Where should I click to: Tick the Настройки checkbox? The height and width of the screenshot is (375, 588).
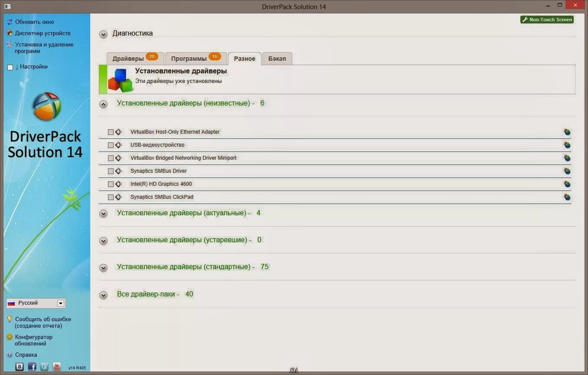pos(10,67)
